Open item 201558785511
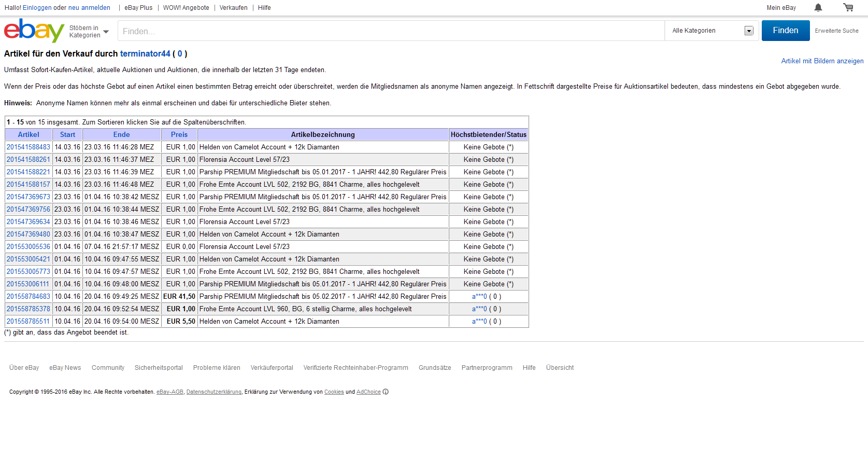Viewport: 868px width, 471px height. tap(29, 322)
